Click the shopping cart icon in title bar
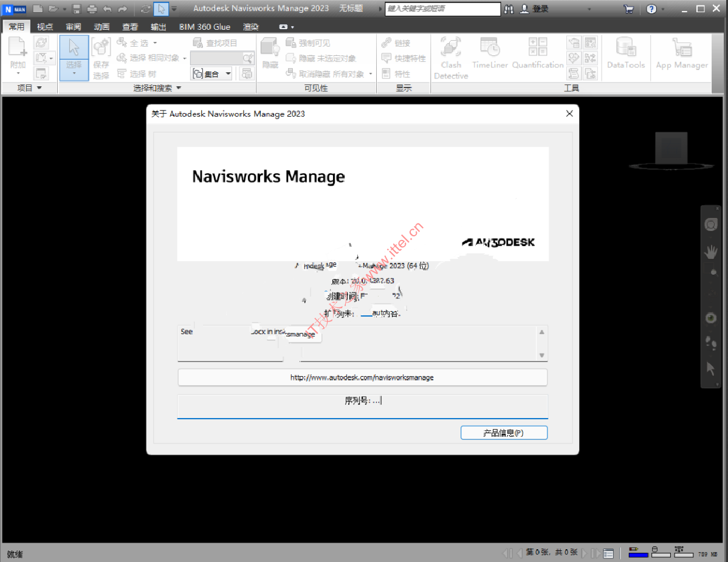Viewport: 728px width, 562px height. click(628, 9)
